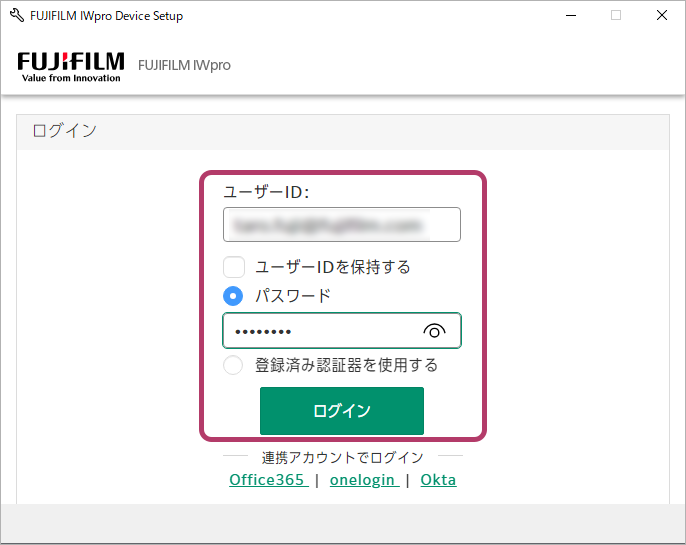Click into the password input field
Screen dimensions: 686x545
pyautogui.click(x=320, y=331)
